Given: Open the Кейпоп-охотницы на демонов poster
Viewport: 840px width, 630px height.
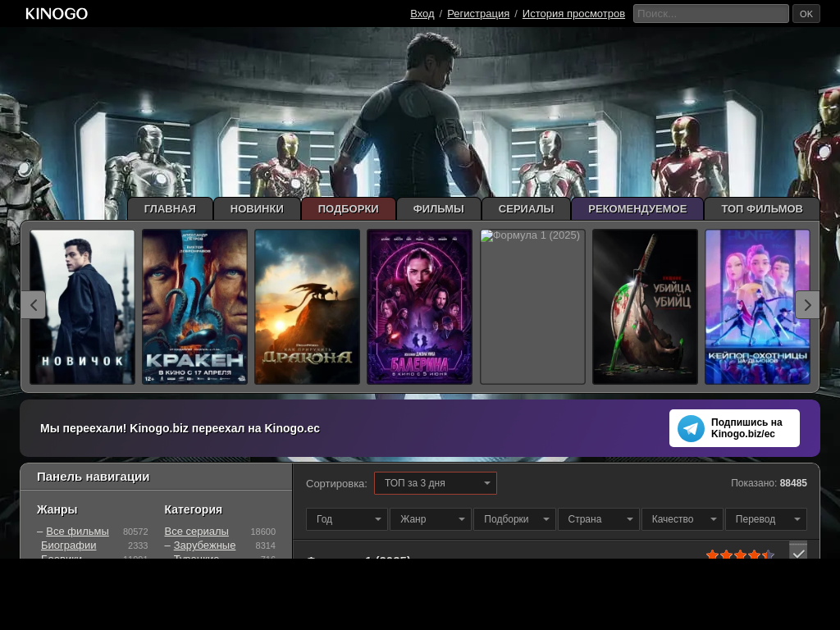Looking at the screenshot, I should [757, 307].
